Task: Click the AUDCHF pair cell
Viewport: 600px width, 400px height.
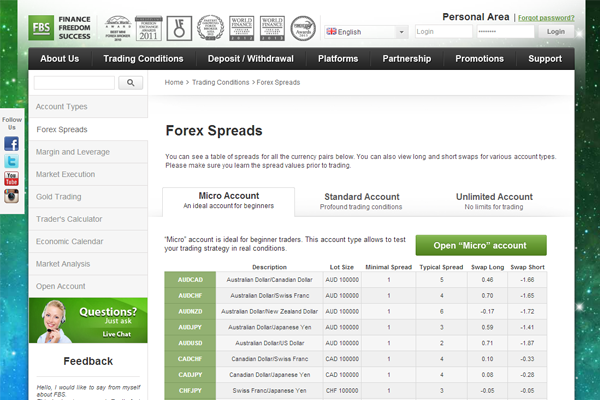Action: pyautogui.click(x=190, y=296)
